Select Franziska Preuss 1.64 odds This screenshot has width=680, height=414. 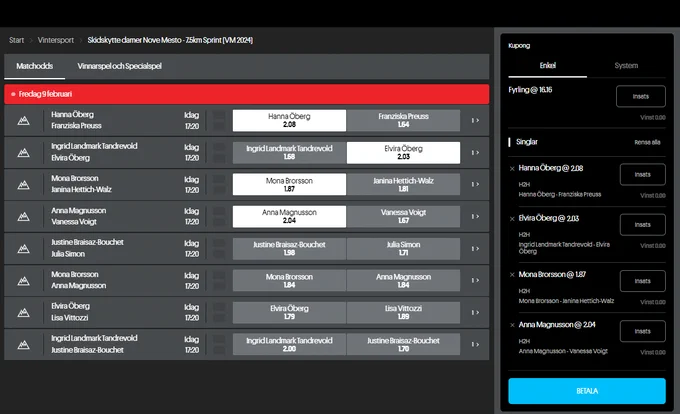(x=403, y=121)
